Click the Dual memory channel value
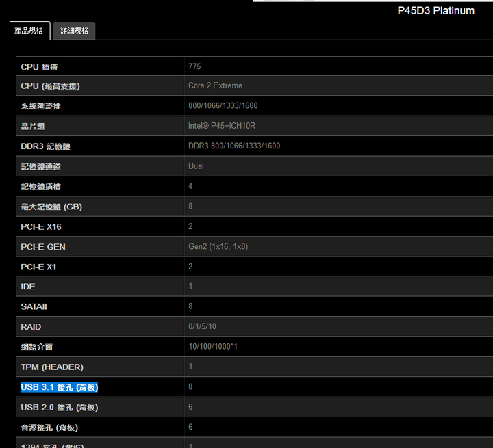This screenshot has width=493, height=448. click(197, 166)
